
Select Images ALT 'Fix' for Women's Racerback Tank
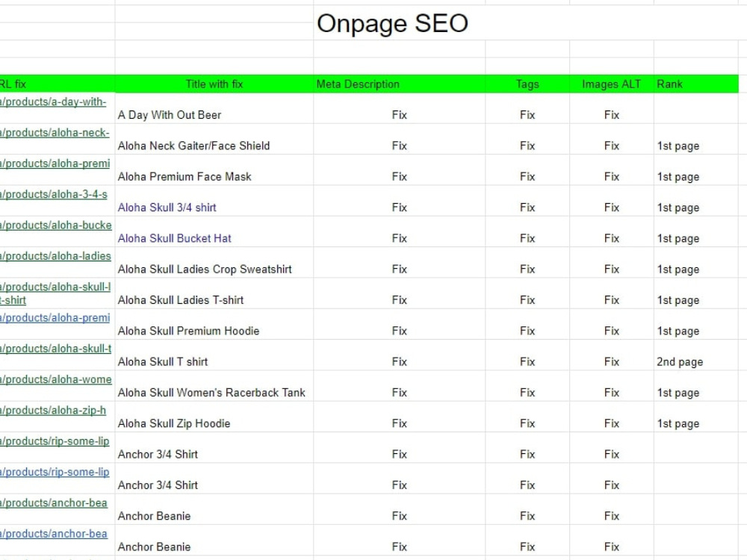612,387
